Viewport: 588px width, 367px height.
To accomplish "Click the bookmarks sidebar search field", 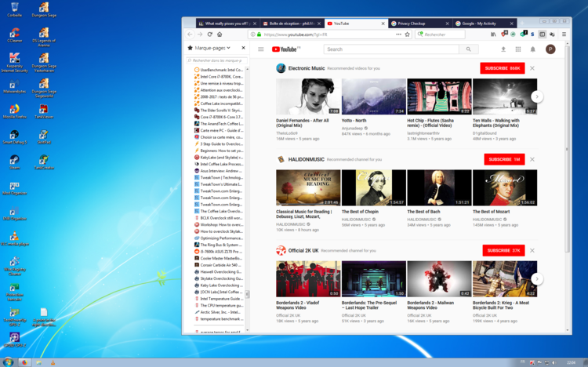I will (x=216, y=60).
